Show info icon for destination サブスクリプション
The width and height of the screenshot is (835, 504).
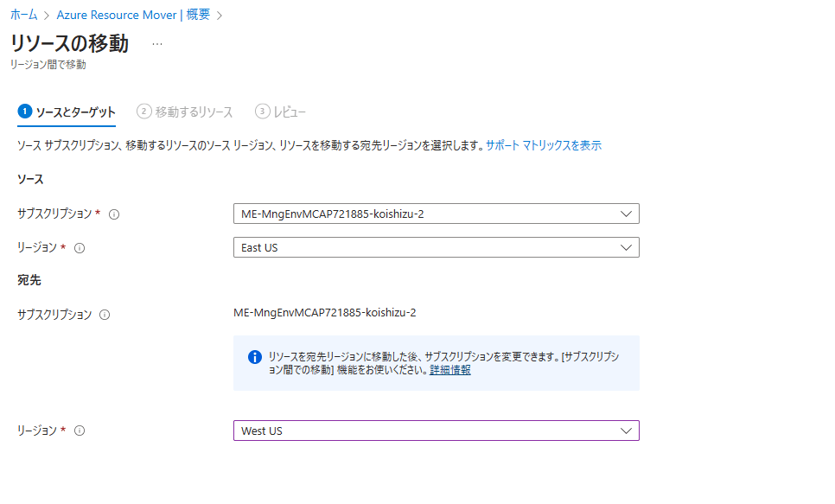click(105, 315)
